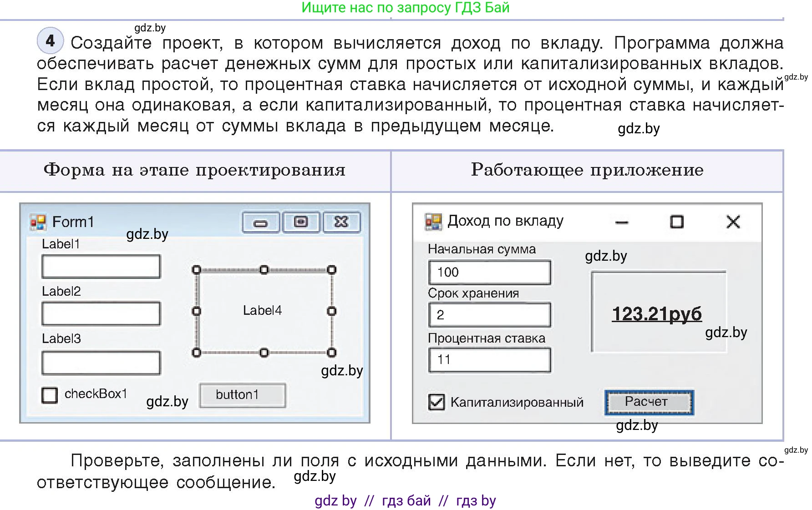Click the text box under Label1

coord(101,266)
